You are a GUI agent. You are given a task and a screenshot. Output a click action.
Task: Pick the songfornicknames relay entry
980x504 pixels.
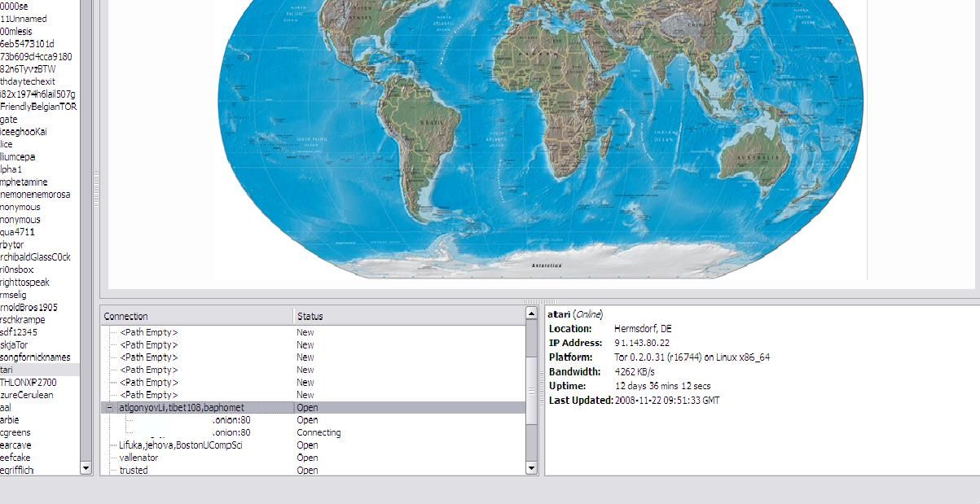tap(35, 357)
